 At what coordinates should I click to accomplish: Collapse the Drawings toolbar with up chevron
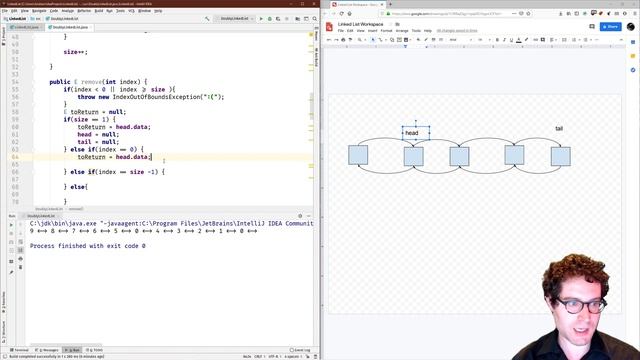pyautogui.click(x=621, y=40)
